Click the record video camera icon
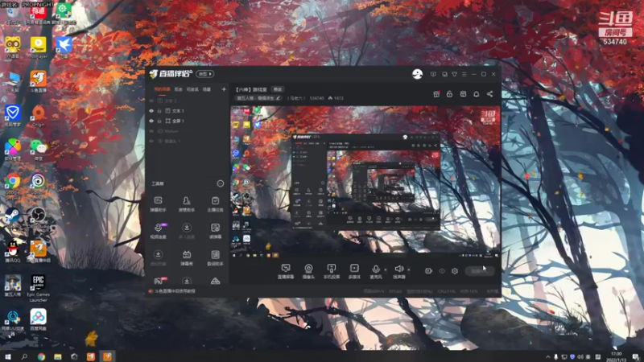644x362 pixels. 428,271
